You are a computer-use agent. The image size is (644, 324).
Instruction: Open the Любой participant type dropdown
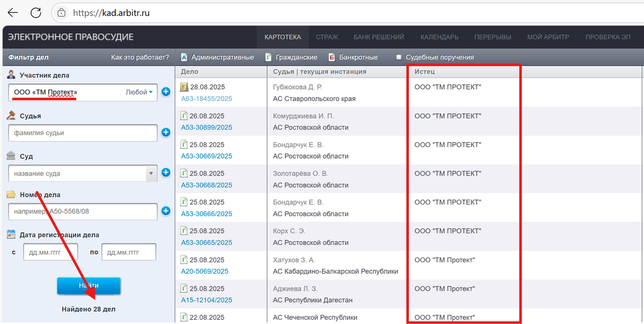(x=140, y=92)
